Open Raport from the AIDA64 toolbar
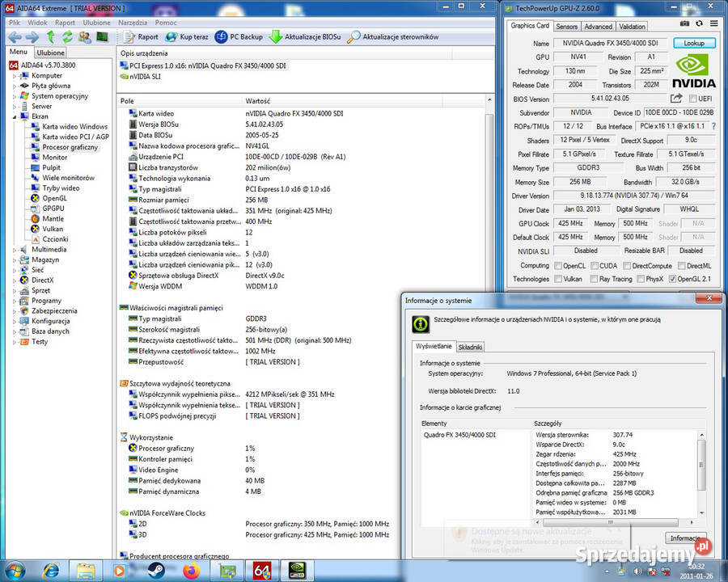 (141, 36)
